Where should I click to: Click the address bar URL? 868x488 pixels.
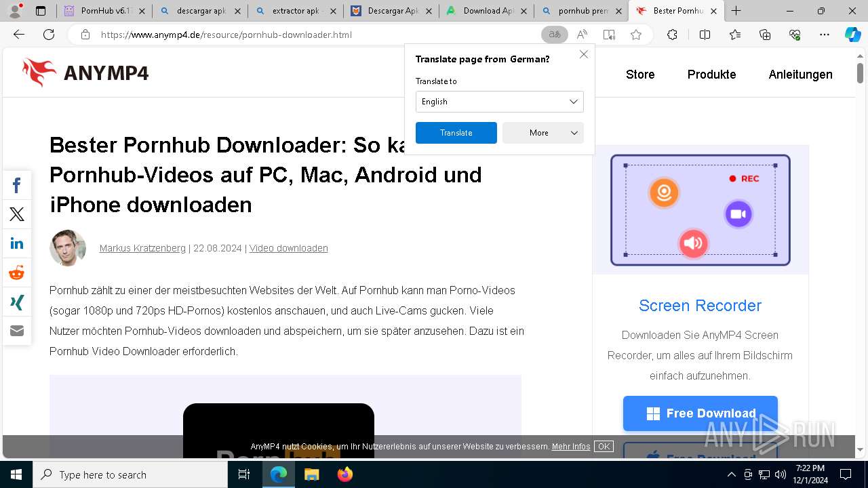(x=226, y=35)
